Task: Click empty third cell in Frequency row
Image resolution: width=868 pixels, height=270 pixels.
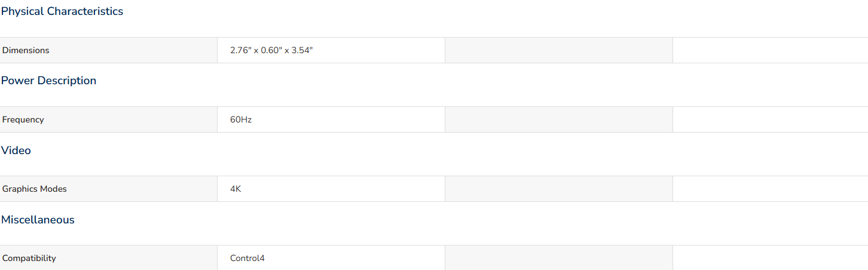Action: click(x=559, y=119)
